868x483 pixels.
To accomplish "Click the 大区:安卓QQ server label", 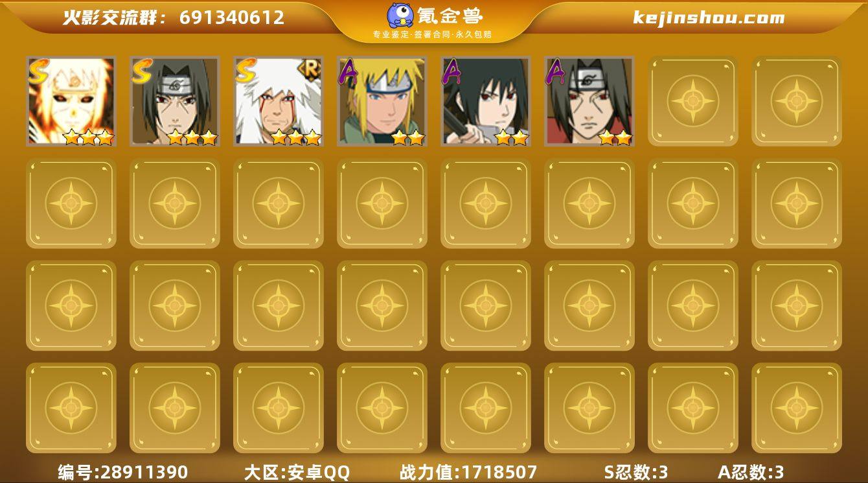I will click(x=297, y=472).
